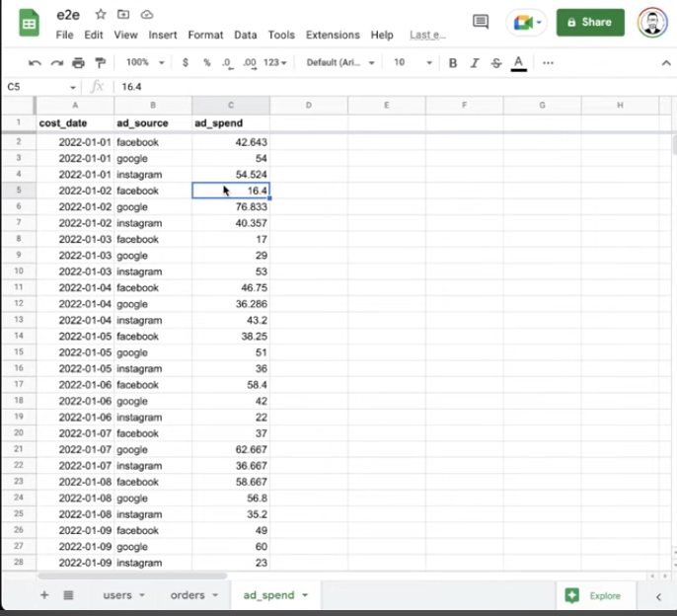677x616 pixels.
Task: Open the ad_spend tab options arrow
Action: pyautogui.click(x=305, y=595)
